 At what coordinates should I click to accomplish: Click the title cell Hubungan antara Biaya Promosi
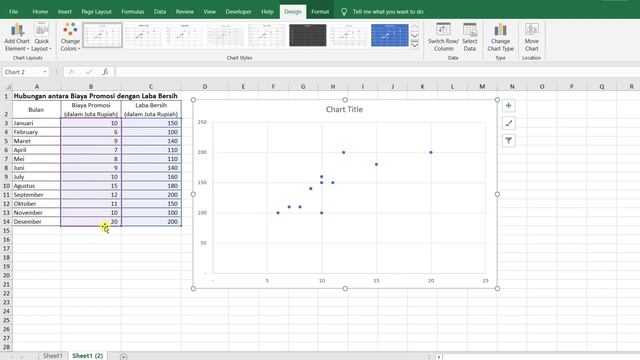coord(96,96)
